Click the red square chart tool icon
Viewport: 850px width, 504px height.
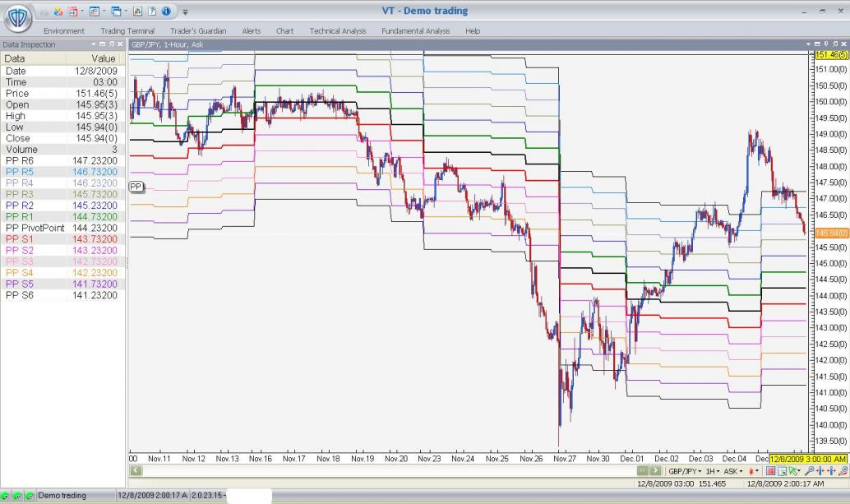tap(770, 471)
